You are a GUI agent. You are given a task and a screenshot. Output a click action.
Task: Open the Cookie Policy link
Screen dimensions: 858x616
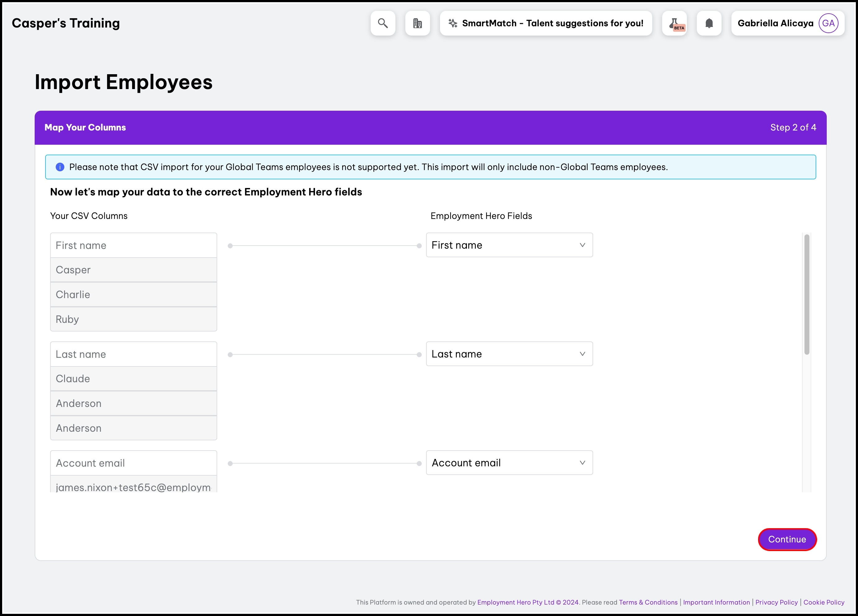[824, 602]
